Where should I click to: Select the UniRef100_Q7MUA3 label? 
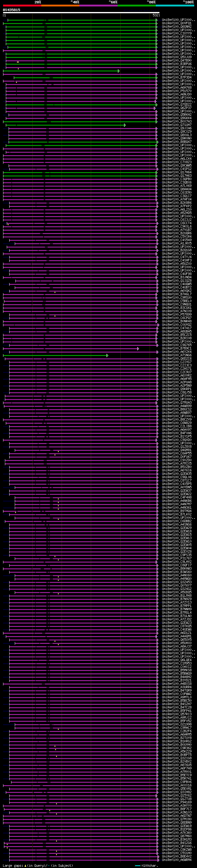coord(177,403)
